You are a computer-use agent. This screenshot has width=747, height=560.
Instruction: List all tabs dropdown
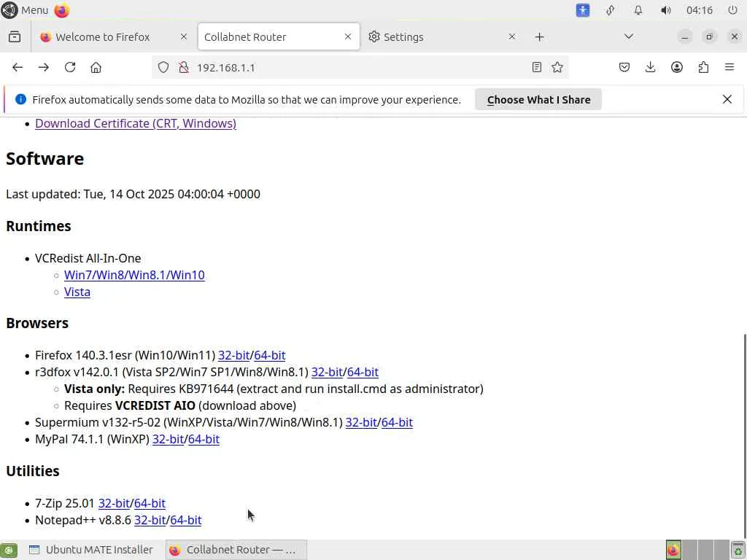click(x=629, y=36)
